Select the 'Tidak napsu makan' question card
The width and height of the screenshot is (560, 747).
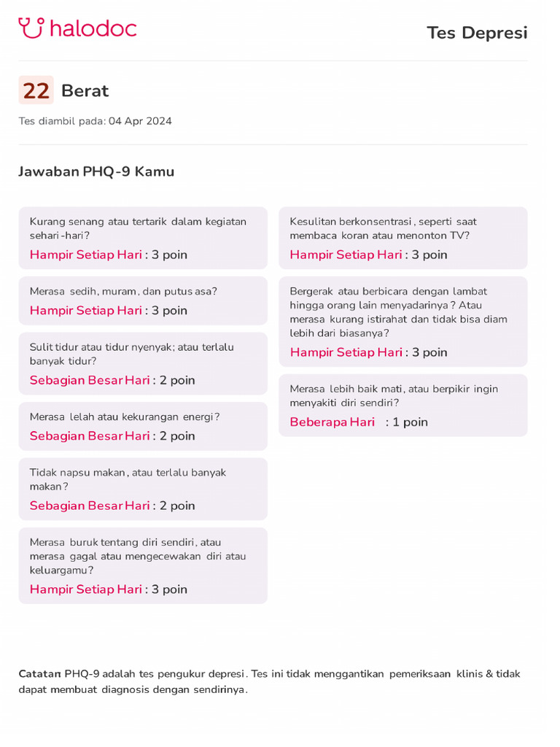coord(143,489)
